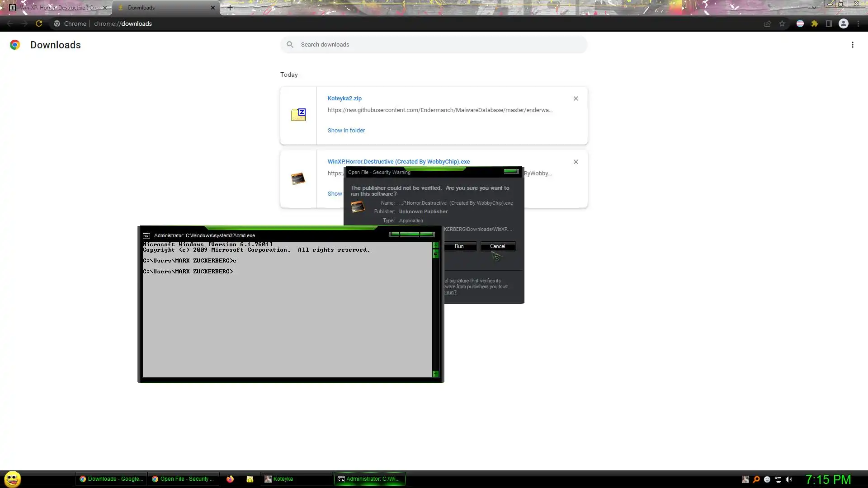Open the Extensions puzzle icon
Image resolution: width=868 pixels, height=488 pixels.
(x=815, y=24)
